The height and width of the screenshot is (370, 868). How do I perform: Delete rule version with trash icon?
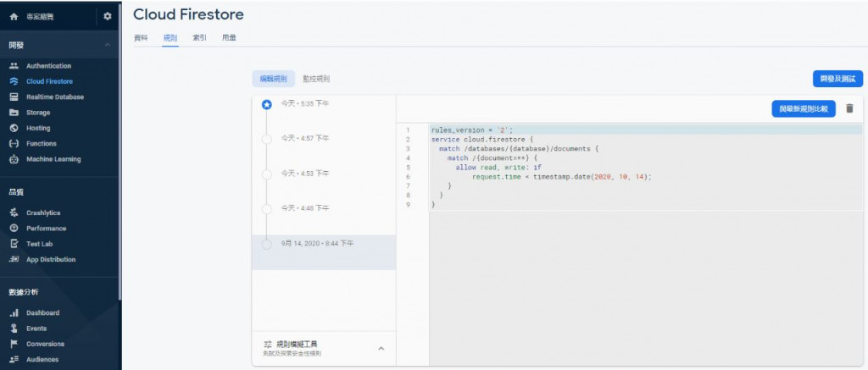(x=849, y=109)
